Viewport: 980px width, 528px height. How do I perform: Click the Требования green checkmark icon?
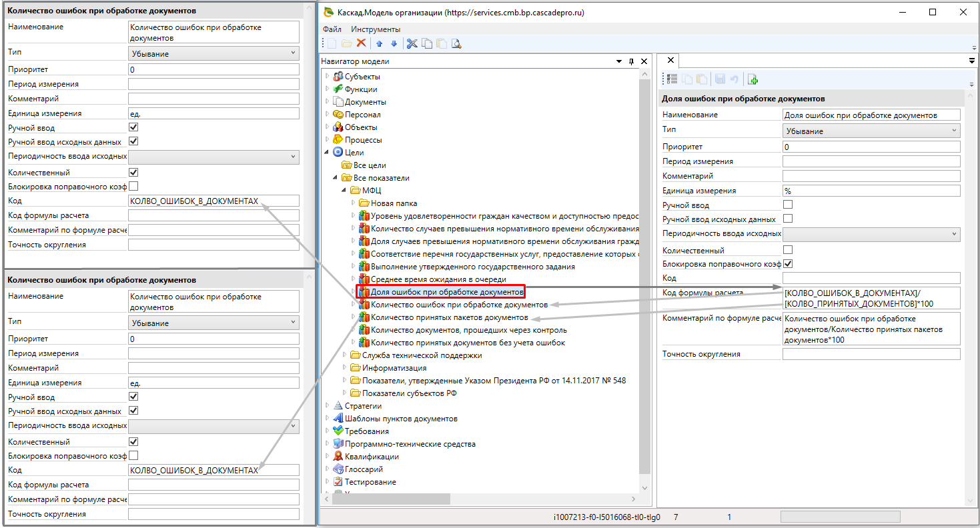coord(338,431)
